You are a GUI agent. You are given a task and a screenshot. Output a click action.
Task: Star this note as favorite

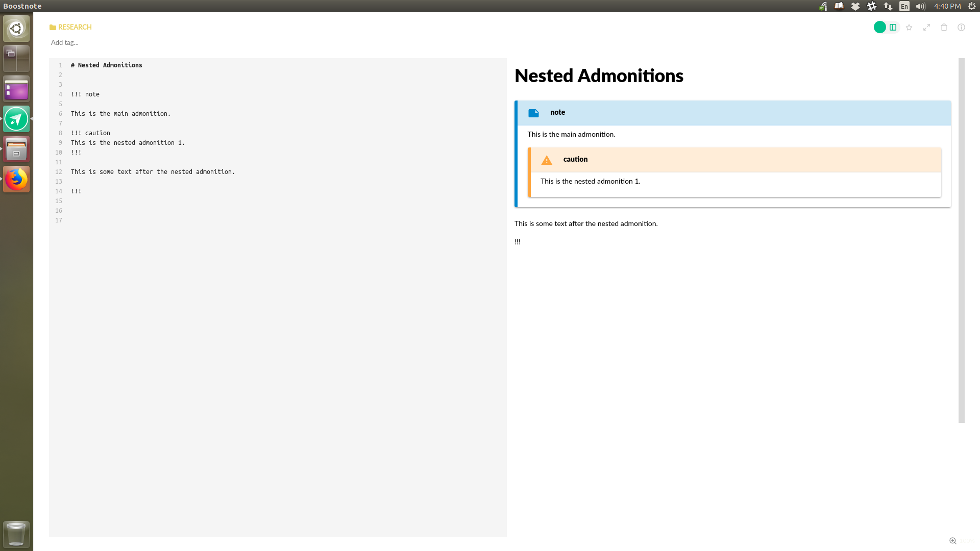[909, 28]
